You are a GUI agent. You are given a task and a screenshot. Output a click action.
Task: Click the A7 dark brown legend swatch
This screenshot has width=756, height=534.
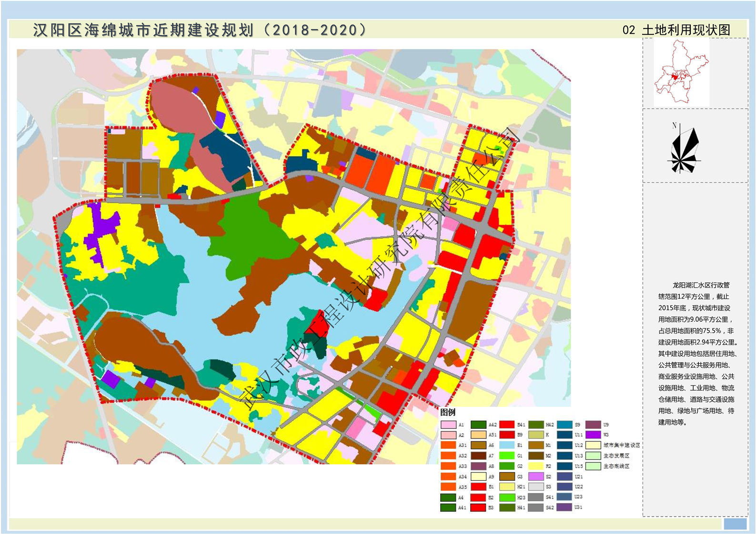pos(478,456)
